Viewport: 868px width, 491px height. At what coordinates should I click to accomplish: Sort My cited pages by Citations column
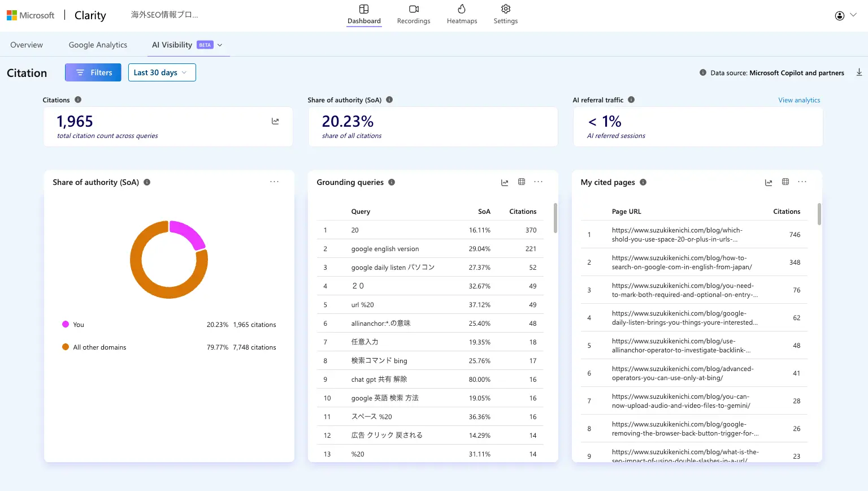point(787,212)
